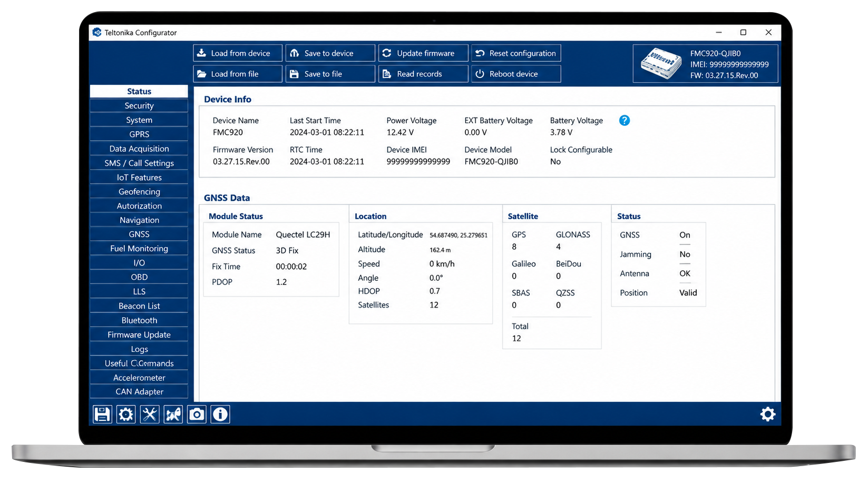The width and height of the screenshot is (868, 484).
Task: Open the Security section
Action: pyautogui.click(x=139, y=106)
